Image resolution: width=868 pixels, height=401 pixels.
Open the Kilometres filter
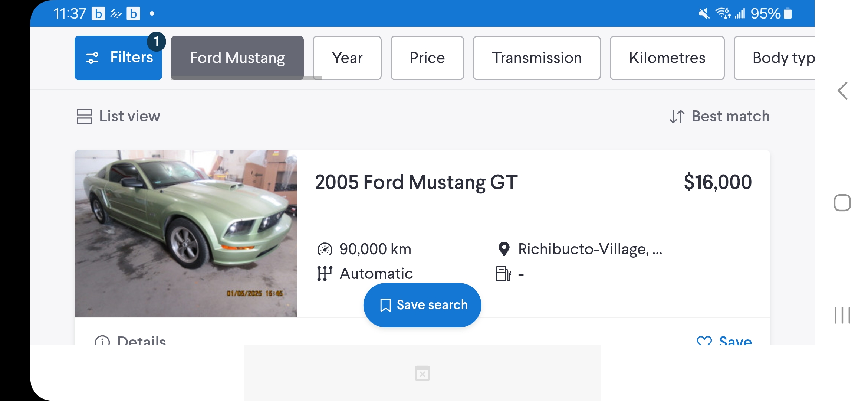coord(667,58)
